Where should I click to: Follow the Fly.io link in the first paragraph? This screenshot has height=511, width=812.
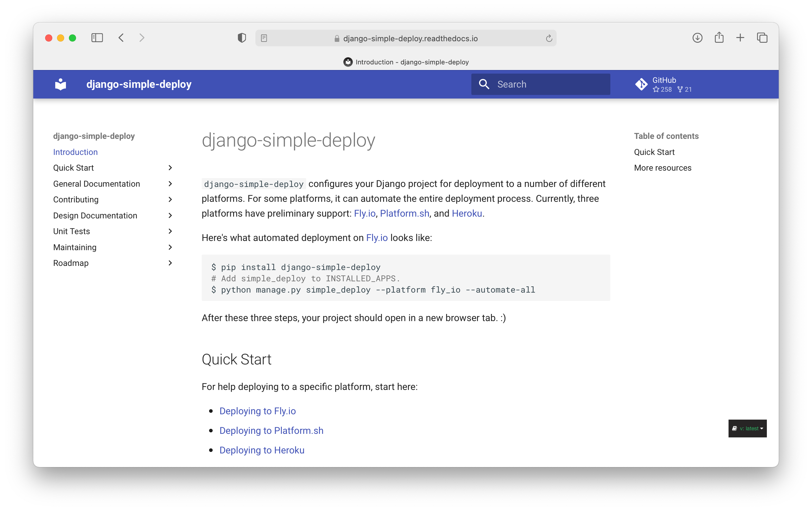364,213
